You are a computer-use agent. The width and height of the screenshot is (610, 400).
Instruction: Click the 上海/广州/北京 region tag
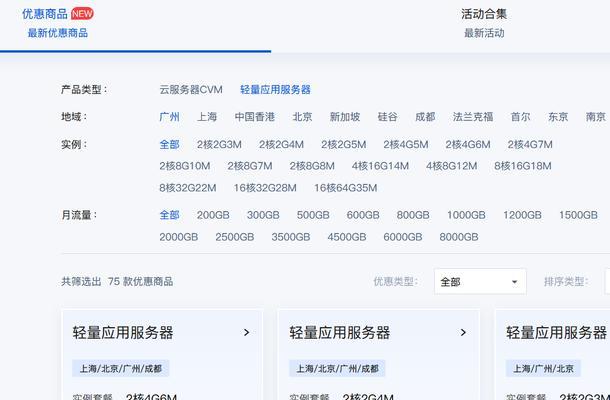click(543, 368)
